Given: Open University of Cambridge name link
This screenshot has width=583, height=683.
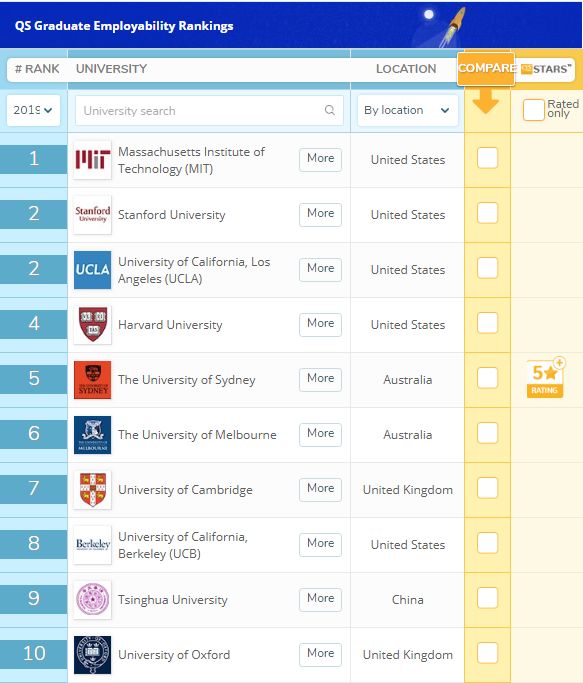Looking at the screenshot, I should 185,490.
